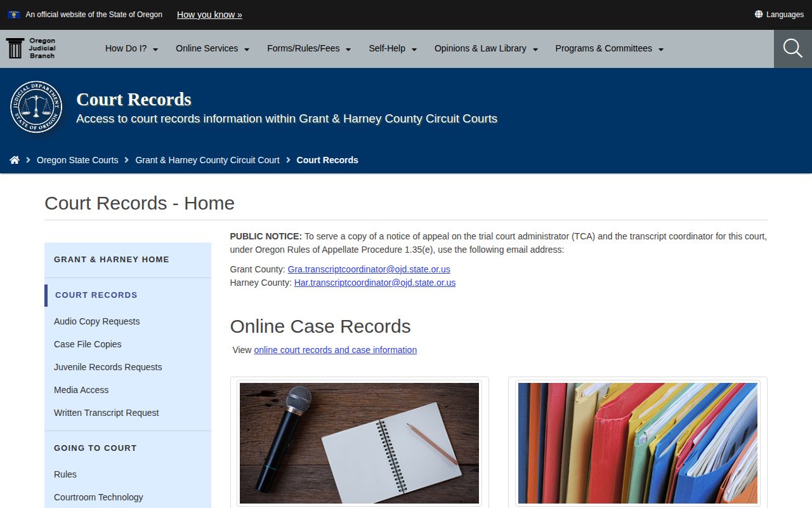Open the Online Services dropdown menu

213,48
